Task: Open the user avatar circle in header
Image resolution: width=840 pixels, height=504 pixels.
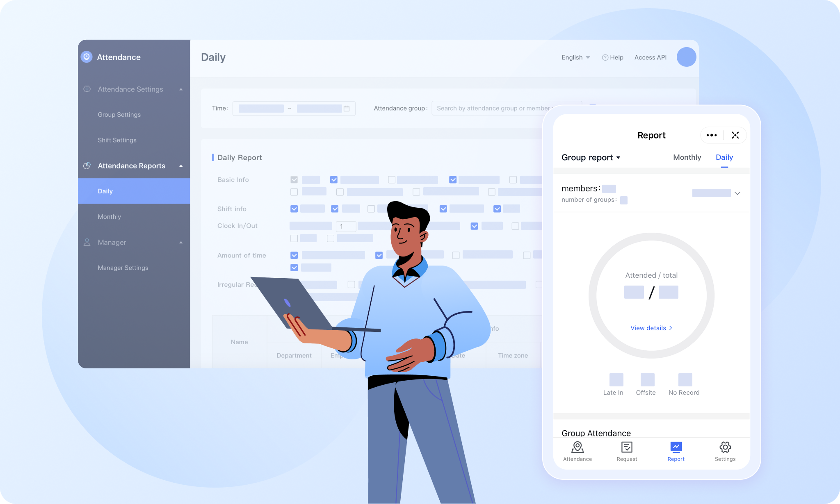Action: click(x=686, y=57)
